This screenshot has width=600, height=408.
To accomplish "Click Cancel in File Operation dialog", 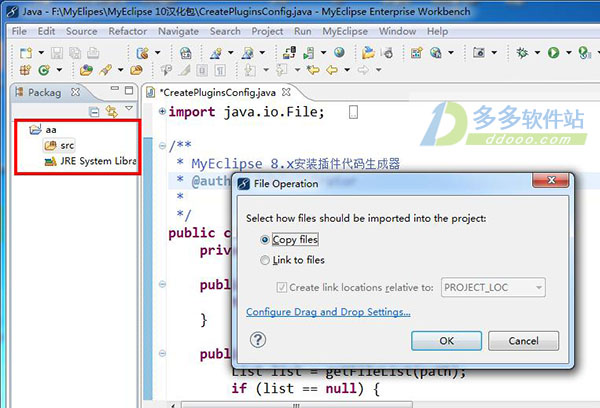I will tap(523, 341).
